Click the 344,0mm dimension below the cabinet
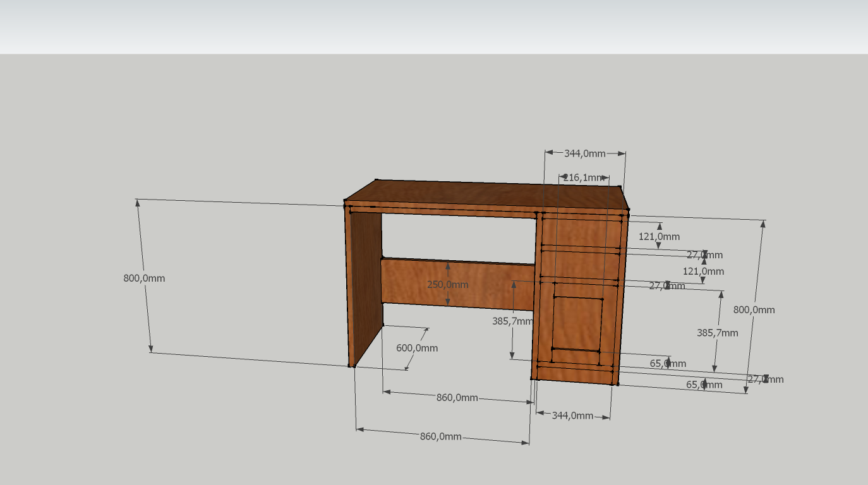This screenshot has width=868, height=485. [x=572, y=416]
